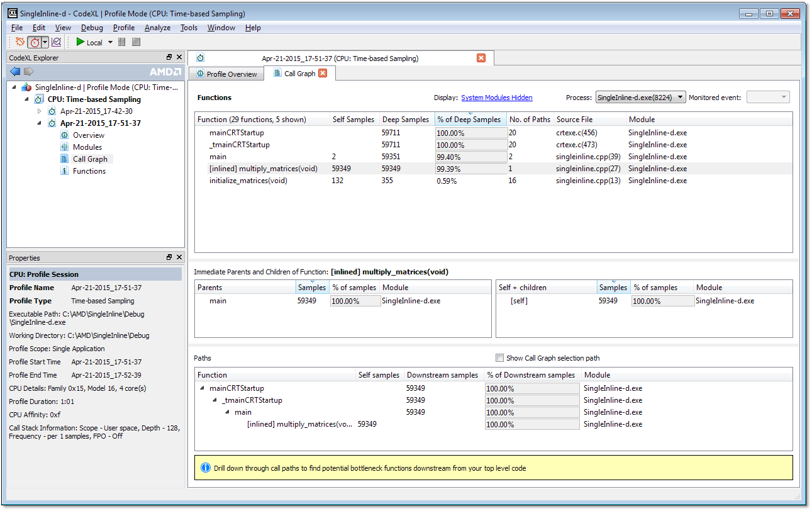This screenshot has height=511, width=812.
Task: Select the mainCRTStartup function row
Action: click(x=494, y=133)
